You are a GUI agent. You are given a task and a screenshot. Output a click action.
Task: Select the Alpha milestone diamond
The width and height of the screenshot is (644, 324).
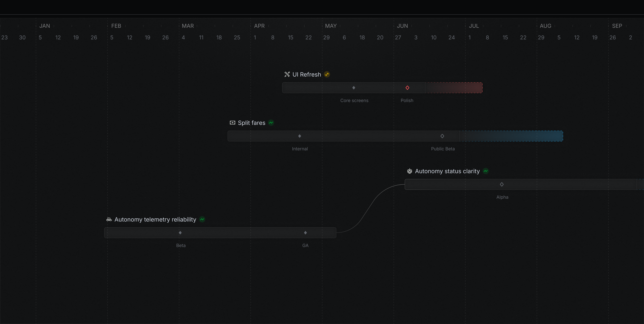502,184
